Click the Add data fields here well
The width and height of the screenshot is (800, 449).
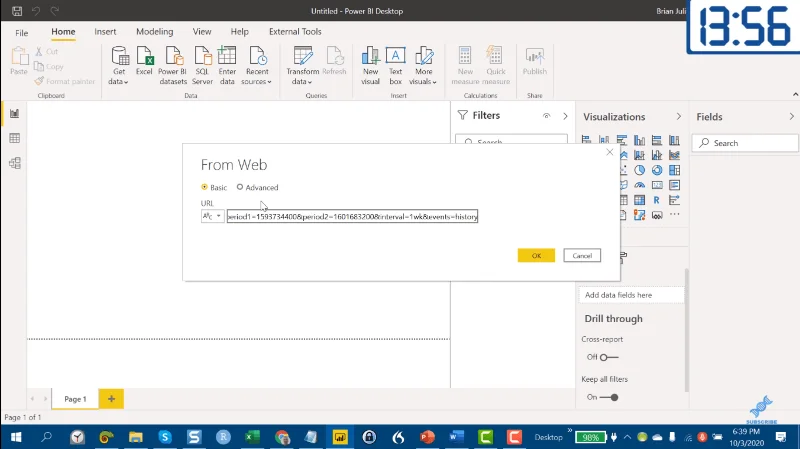tap(632, 295)
